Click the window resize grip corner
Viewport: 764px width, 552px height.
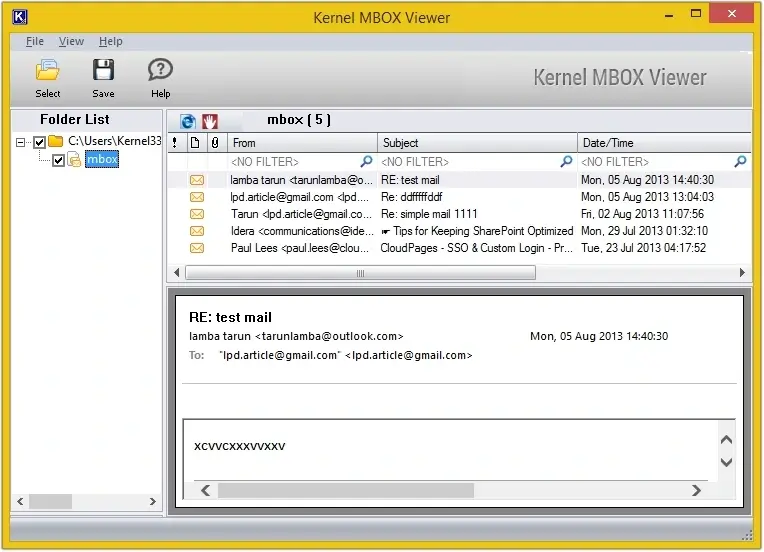[x=747, y=535]
